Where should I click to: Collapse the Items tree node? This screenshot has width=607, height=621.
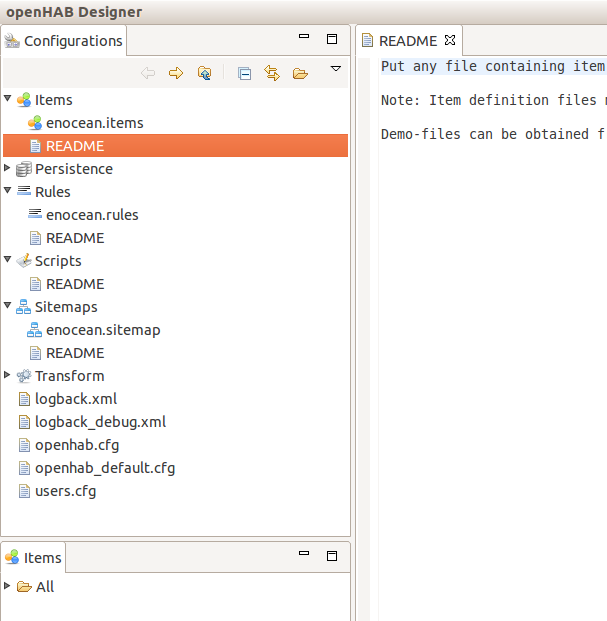[8, 99]
